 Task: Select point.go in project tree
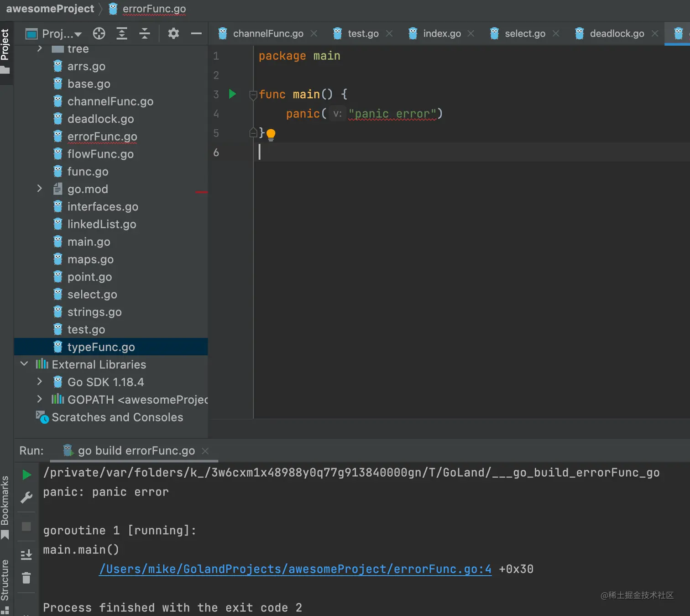[89, 277]
